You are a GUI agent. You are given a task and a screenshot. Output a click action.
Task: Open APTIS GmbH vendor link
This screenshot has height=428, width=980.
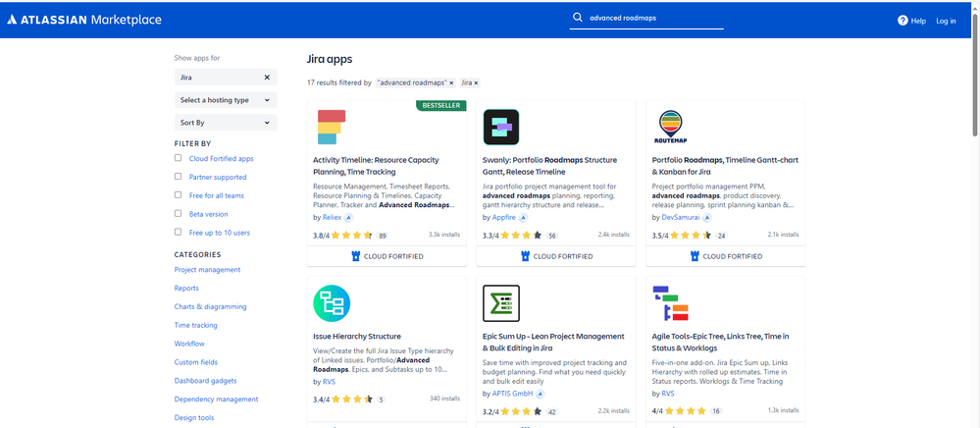click(x=512, y=395)
